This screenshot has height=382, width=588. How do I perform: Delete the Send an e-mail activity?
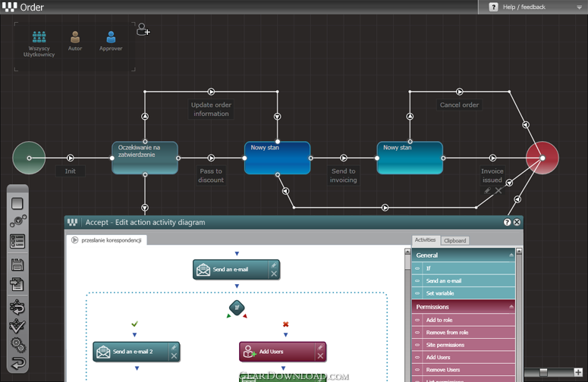274,274
